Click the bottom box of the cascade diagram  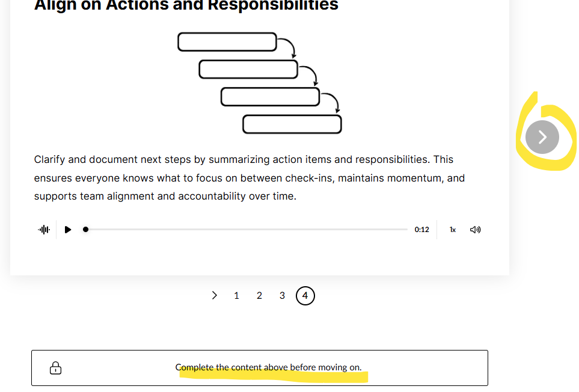(x=292, y=124)
